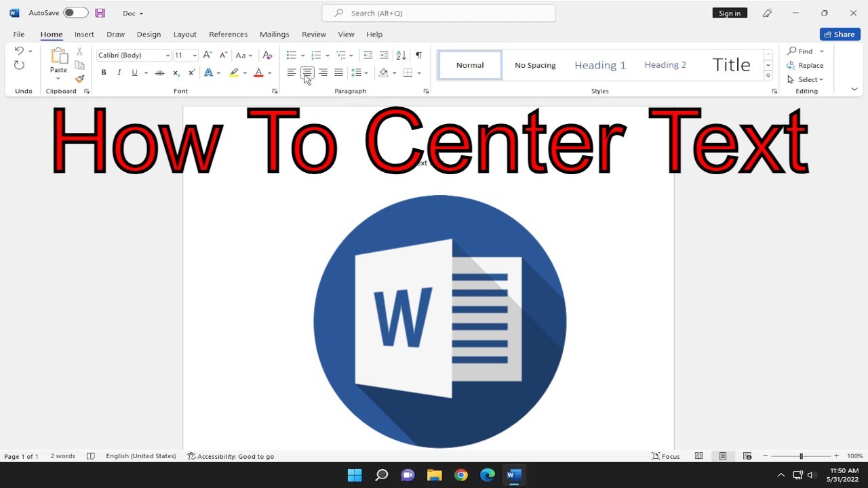This screenshot has height=488, width=868.
Task: Click the Cut scissors icon
Action: (x=79, y=52)
